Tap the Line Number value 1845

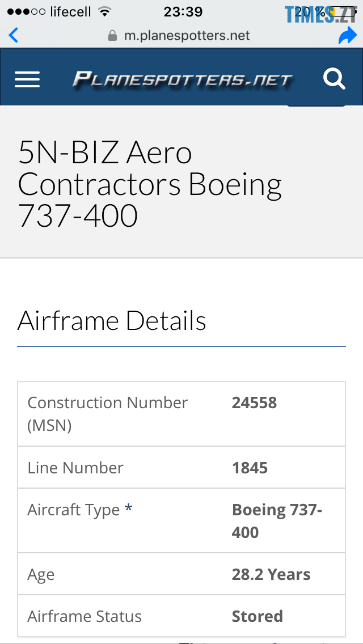(250, 468)
